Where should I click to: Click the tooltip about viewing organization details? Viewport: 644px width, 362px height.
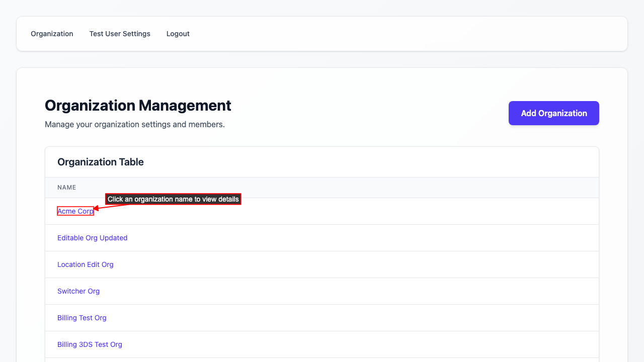[173, 199]
